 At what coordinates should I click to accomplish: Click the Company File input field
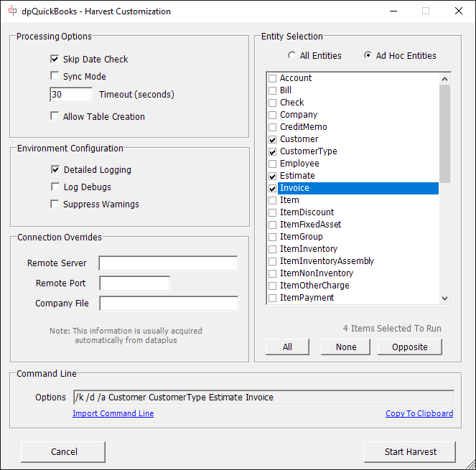point(169,304)
